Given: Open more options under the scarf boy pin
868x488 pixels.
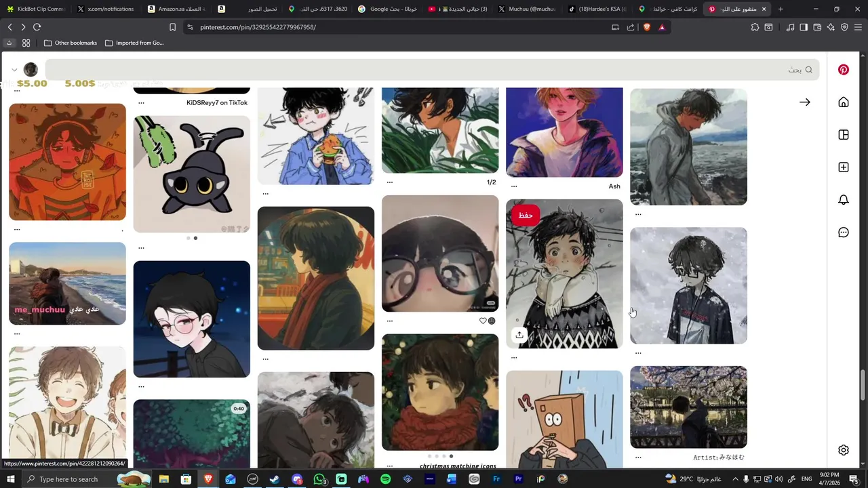Looking at the screenshot, I should click(514, 358).
